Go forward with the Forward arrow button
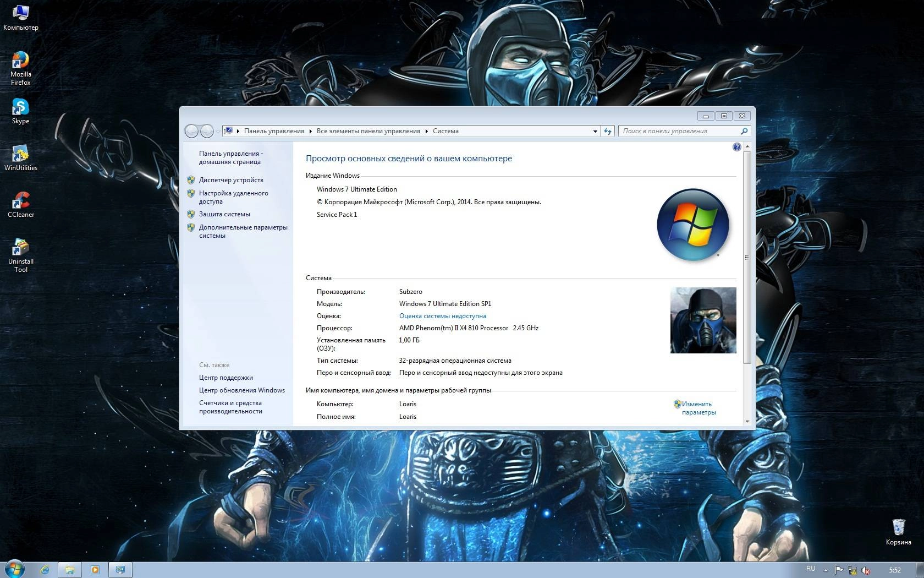 207,131
